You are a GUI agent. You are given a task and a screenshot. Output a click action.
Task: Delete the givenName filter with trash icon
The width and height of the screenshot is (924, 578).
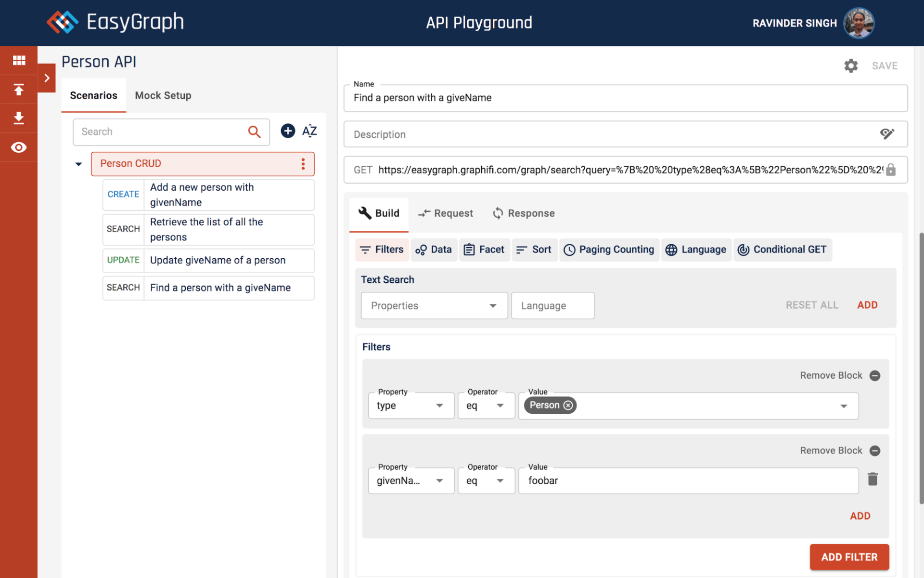pyautogui.click(x=873, y=479)
